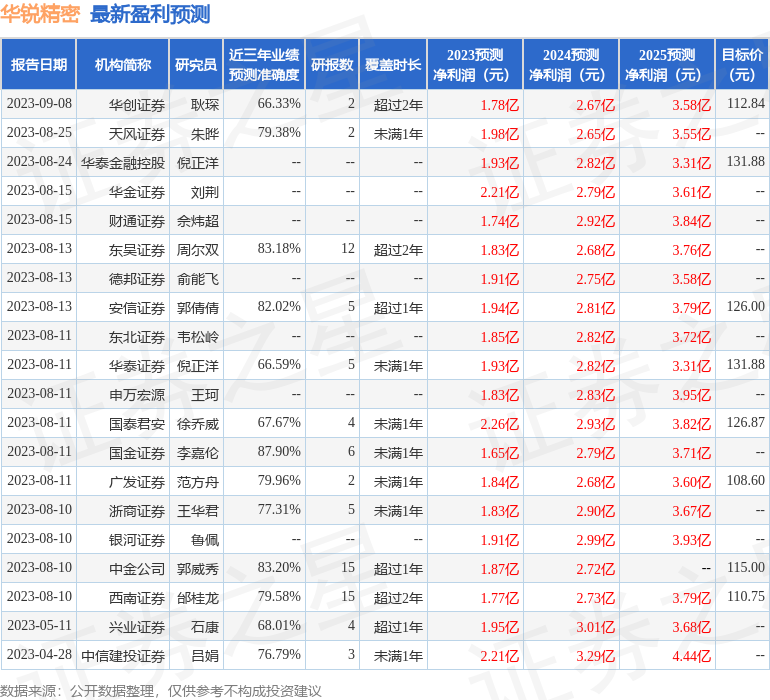Image resolution: width=770 pixels, height=700 pixels.
Task: Click researcher 刘荆
Action: 205,192
